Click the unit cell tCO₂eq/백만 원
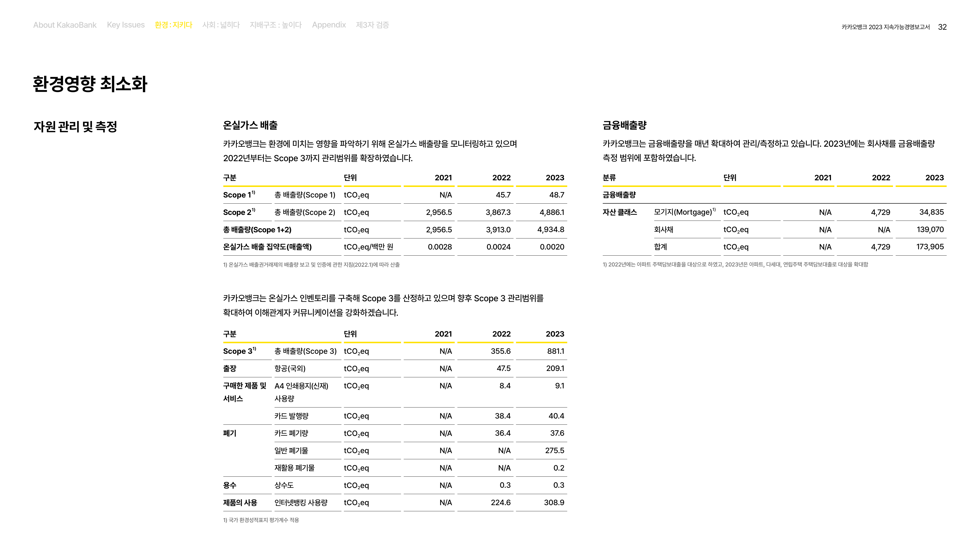The height and width of the screenshot is (552, 980). coord(368,247)
